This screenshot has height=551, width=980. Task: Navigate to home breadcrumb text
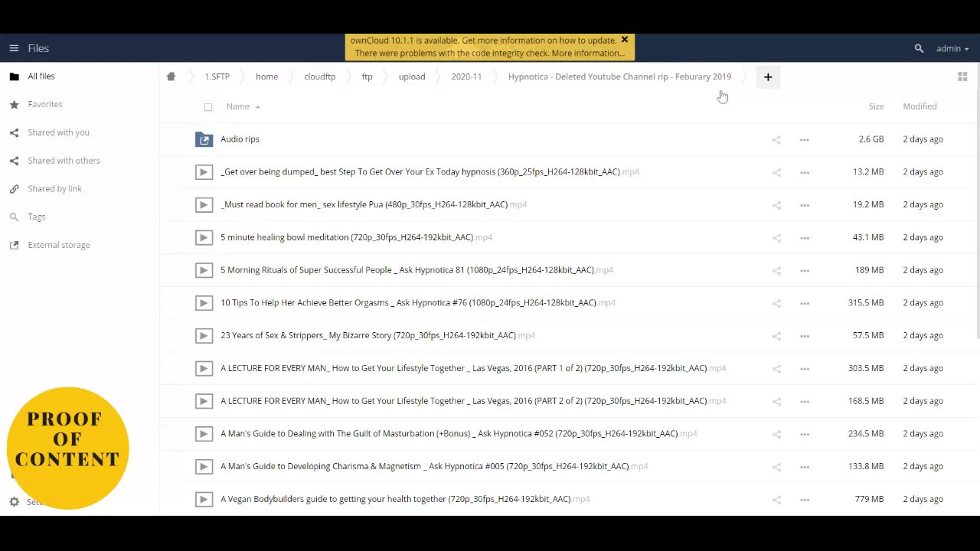click(x=266, y=77)
